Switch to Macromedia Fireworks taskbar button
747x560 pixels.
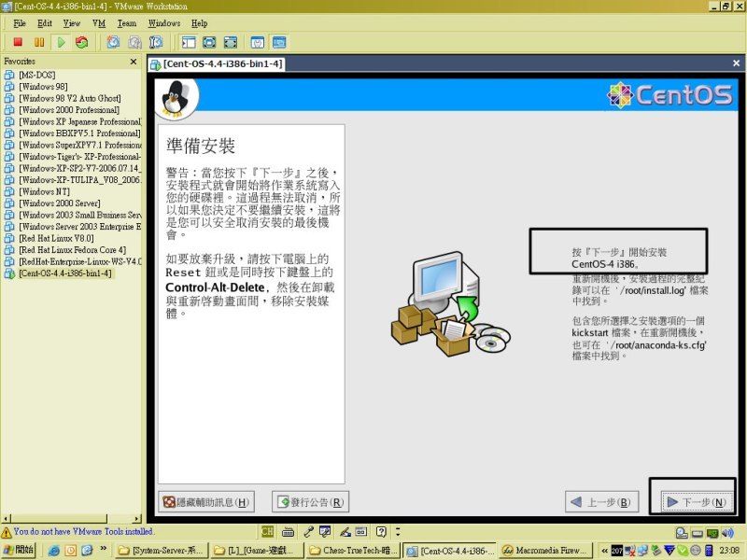(x=546, y=551)
